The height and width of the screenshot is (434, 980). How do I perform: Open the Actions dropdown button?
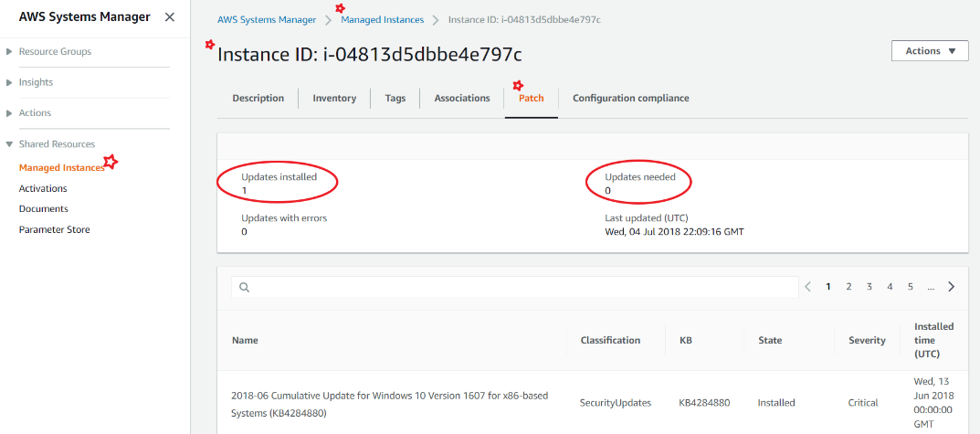coord(930,50)
